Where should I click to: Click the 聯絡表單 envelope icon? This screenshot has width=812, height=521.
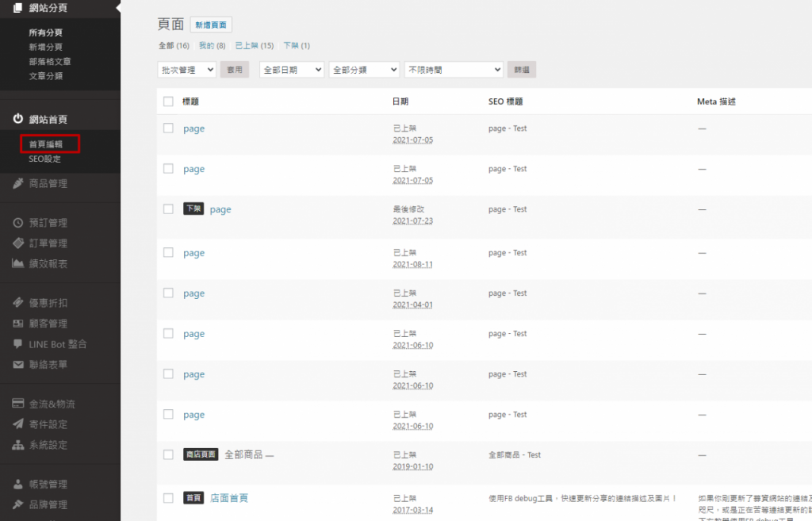[18, 365]
